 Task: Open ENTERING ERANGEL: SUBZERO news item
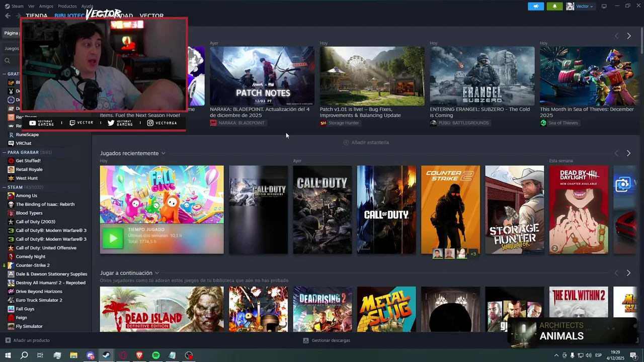(x=482, y=76)
